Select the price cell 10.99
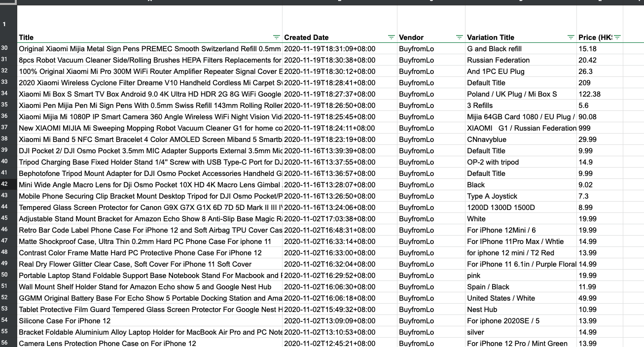This screenshot has width=644, height=347. point(600,310)
